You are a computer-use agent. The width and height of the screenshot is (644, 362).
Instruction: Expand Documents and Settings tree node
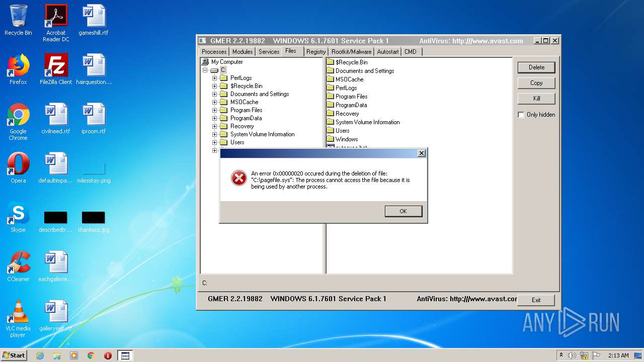click(x=214, y=94)
